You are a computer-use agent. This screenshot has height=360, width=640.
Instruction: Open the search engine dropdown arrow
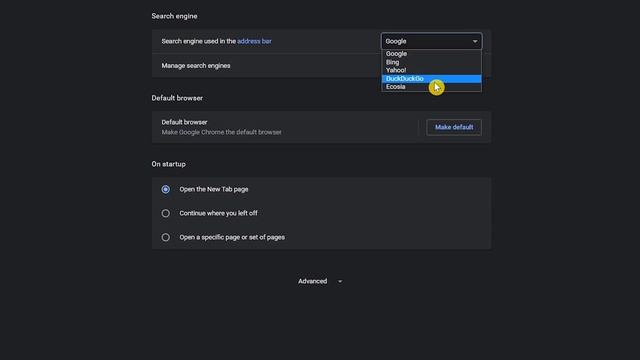point(475,41)
